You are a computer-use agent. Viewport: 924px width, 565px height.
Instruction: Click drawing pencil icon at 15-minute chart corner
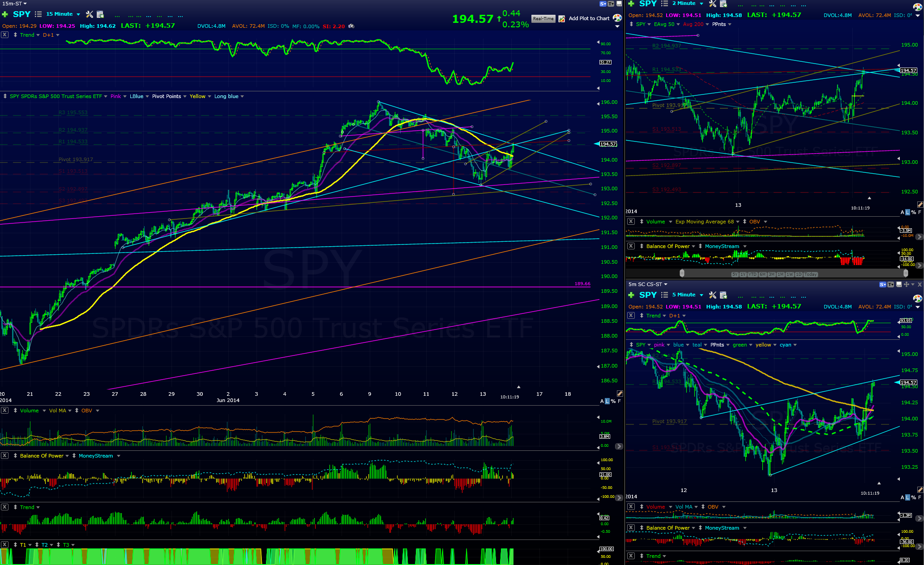pyautogui.click(x=620, y=394)
